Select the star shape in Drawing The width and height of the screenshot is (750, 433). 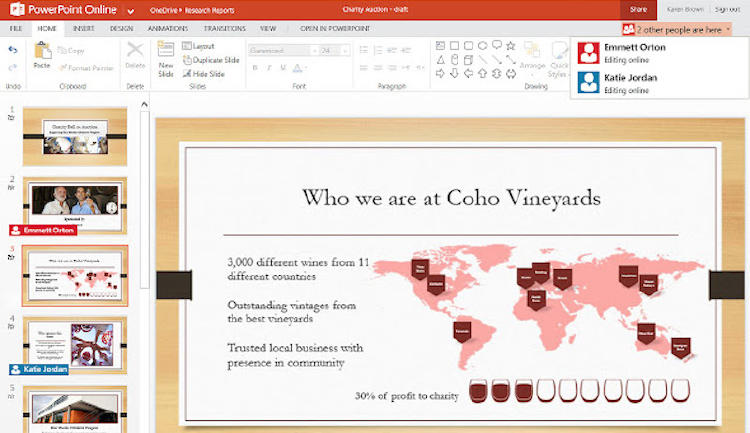(510, 45)
